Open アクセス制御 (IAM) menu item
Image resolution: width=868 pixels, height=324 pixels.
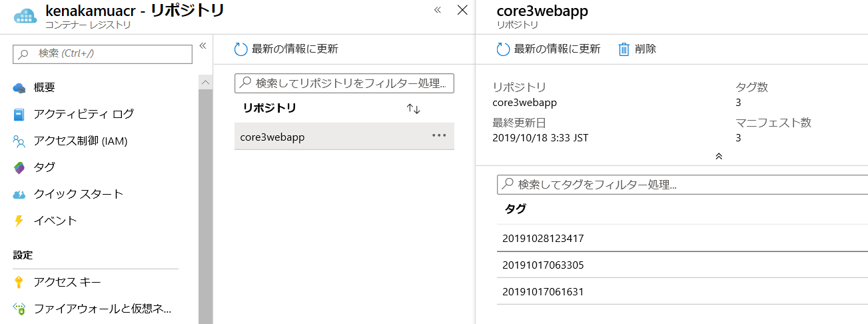[80, 141]
